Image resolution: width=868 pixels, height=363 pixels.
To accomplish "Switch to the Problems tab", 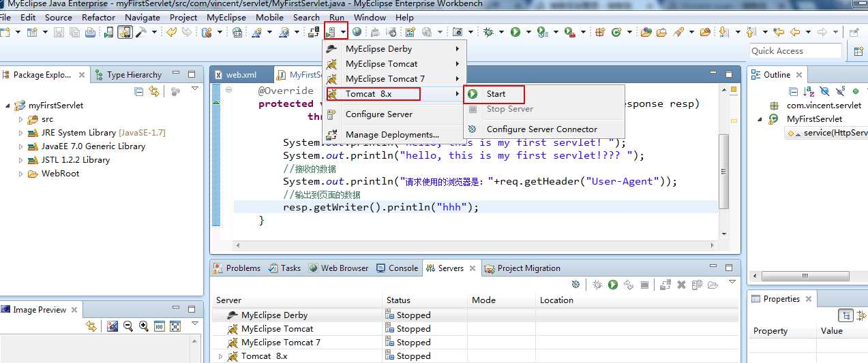I will pyautogui.click(x=237, y=268).
